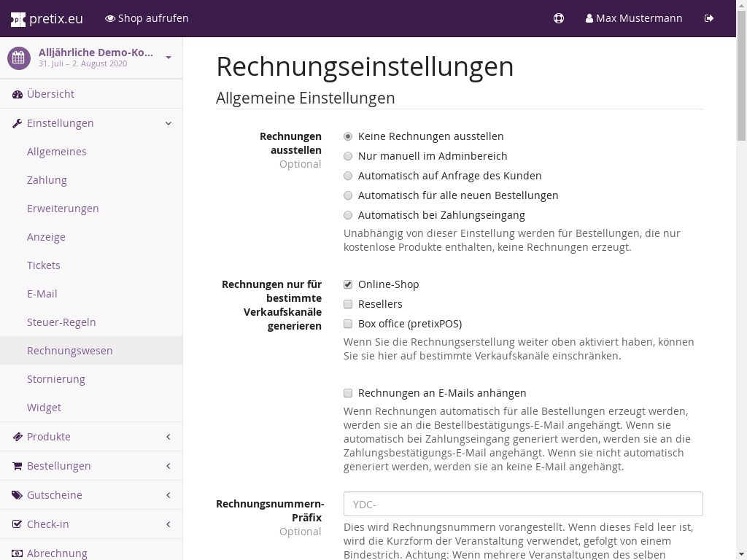Click the Übersicht dashboard icon
Viewport: 747px width, 560px height.
[18, 94]
